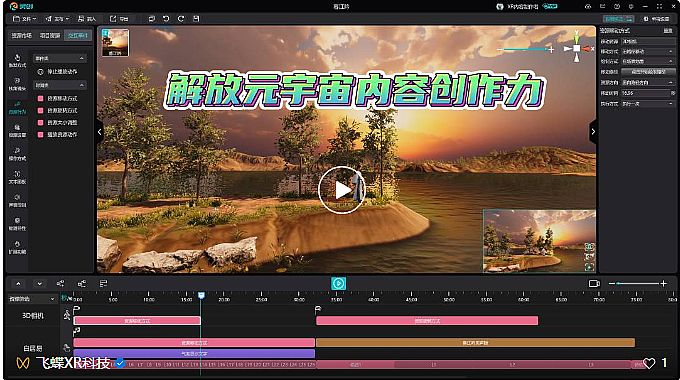Viewport: 680px width, 380px height.
Task: Click the gray path button in the properties panel
Action: pos(648,72)
